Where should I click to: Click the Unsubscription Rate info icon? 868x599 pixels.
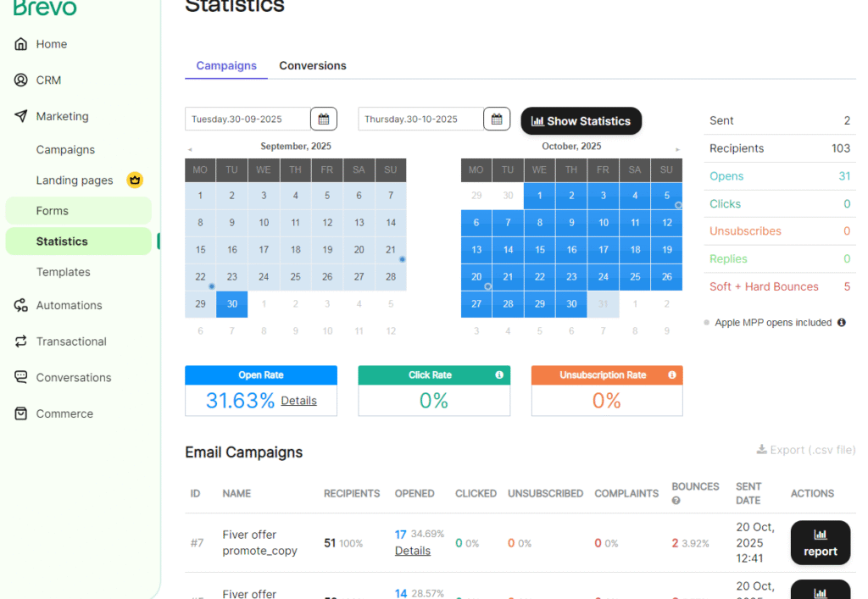pyautogui.click(x=672, y=375)
